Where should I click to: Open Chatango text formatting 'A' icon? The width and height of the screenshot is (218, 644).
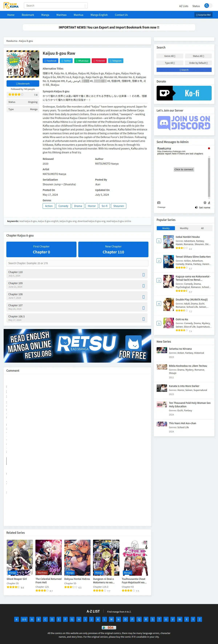[x=209, y=203]
